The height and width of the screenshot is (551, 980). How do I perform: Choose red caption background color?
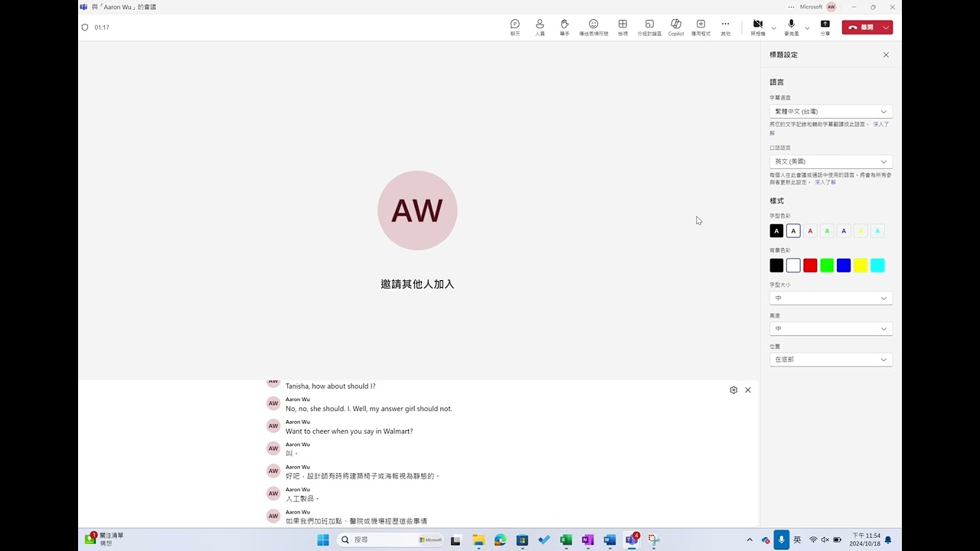pyautogui.click(x=810, y=266)
